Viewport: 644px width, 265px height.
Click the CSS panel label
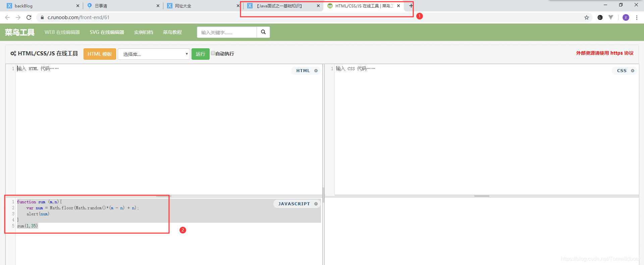(x=622, y=71)
